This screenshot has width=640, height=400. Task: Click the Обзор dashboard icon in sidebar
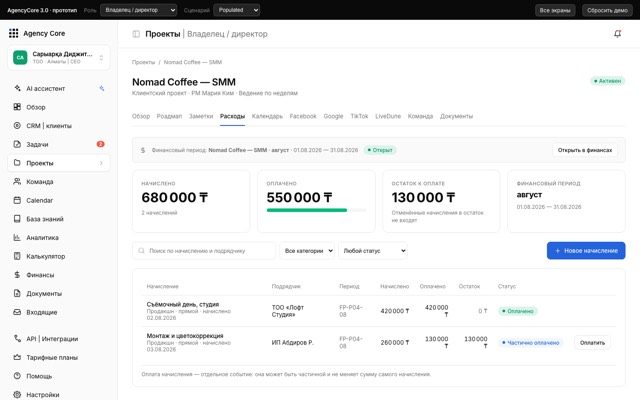pos(17,107)
